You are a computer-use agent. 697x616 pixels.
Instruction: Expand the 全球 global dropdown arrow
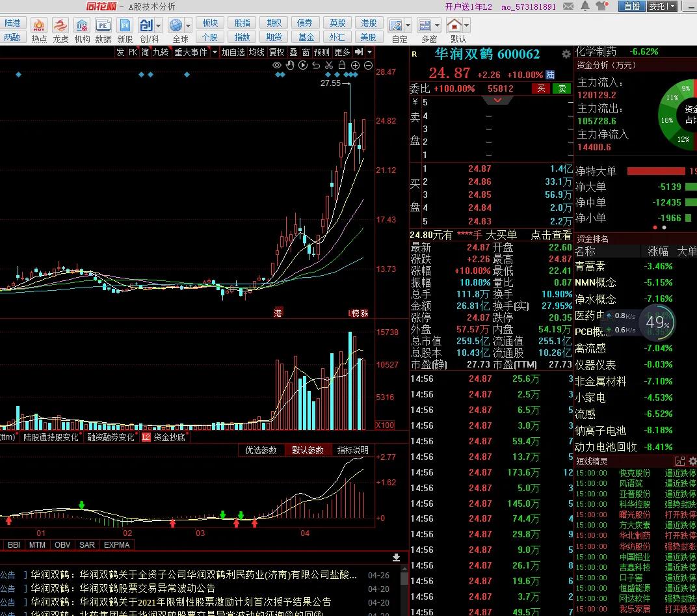(x=188, y=26)
